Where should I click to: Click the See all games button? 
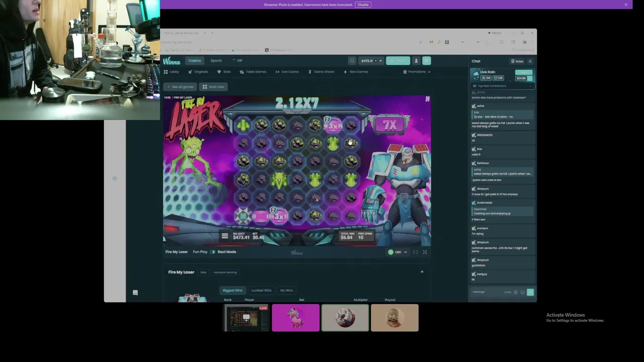(180, 87)
